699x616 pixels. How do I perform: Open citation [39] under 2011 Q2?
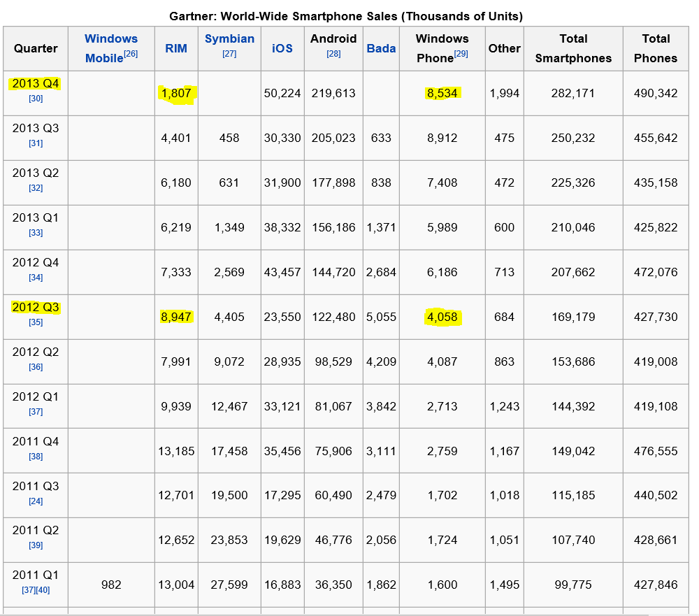point(36,545)
